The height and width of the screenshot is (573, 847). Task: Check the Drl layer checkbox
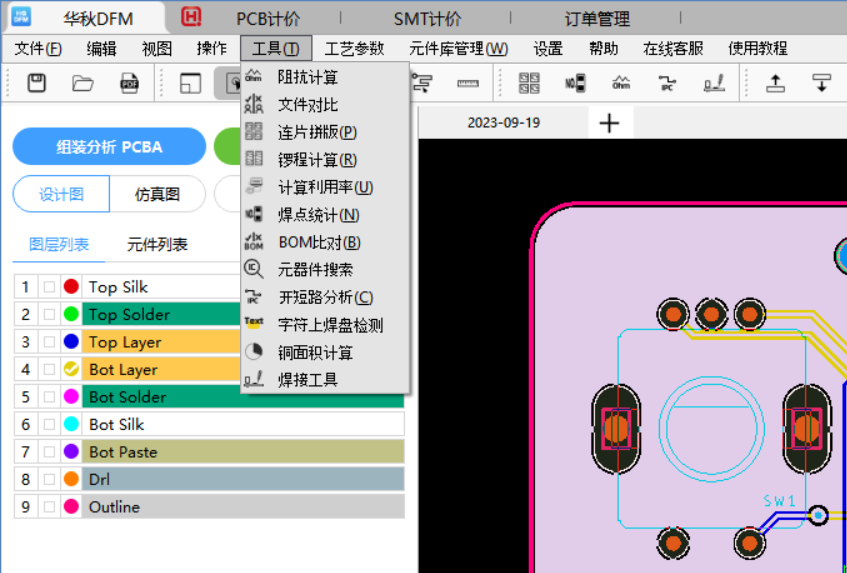coord(49,480)
